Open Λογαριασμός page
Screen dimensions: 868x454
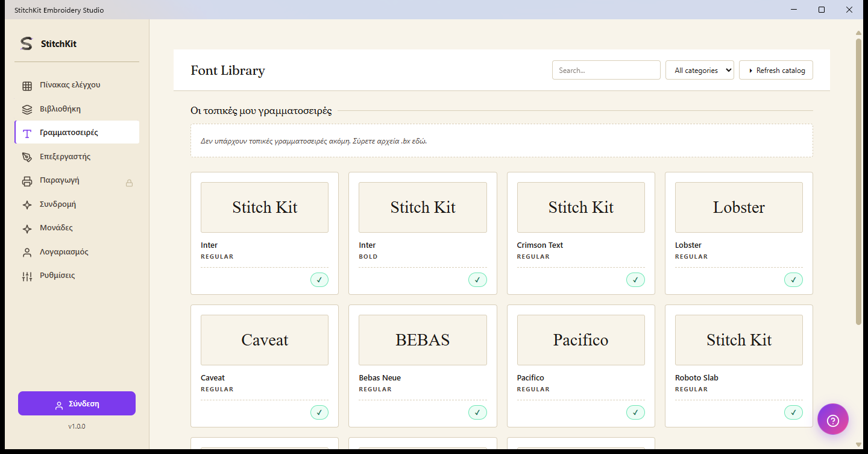(x=77, y=251)
